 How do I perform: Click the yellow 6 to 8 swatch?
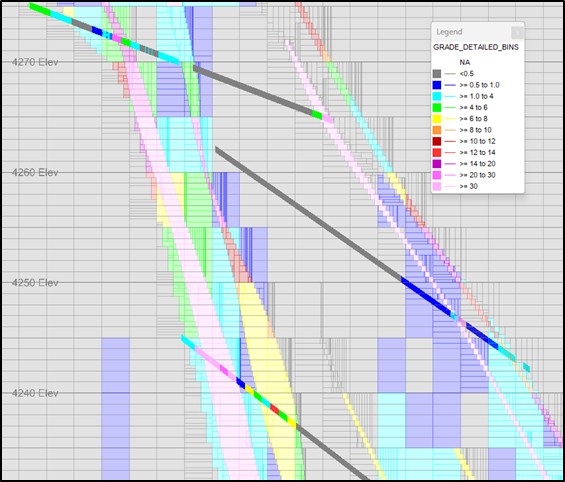[x=437, y=119]
